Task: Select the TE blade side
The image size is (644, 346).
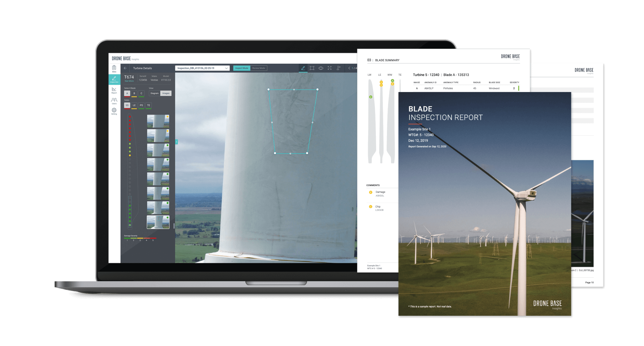Action: 148,105
